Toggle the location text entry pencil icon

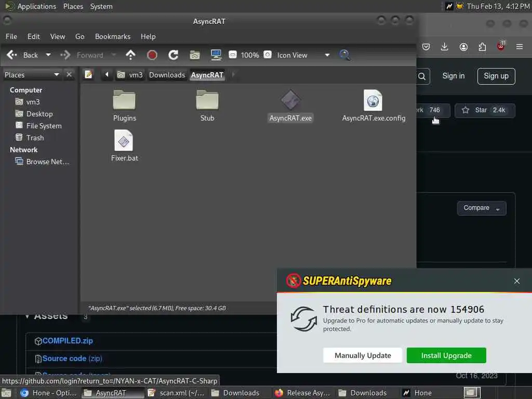(88, 74)
